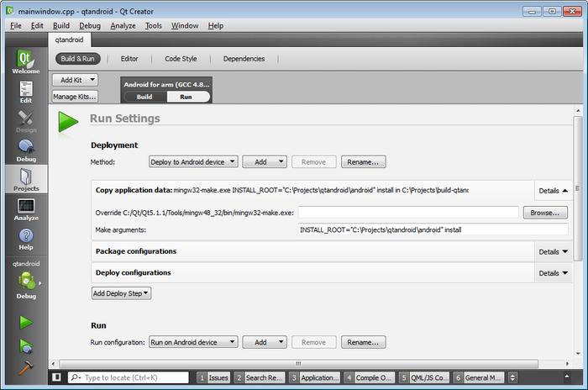The width and height of the screenshot is (588, 390).
Task: Open the Deploy to Android device combo box
Action: (193, 161)
